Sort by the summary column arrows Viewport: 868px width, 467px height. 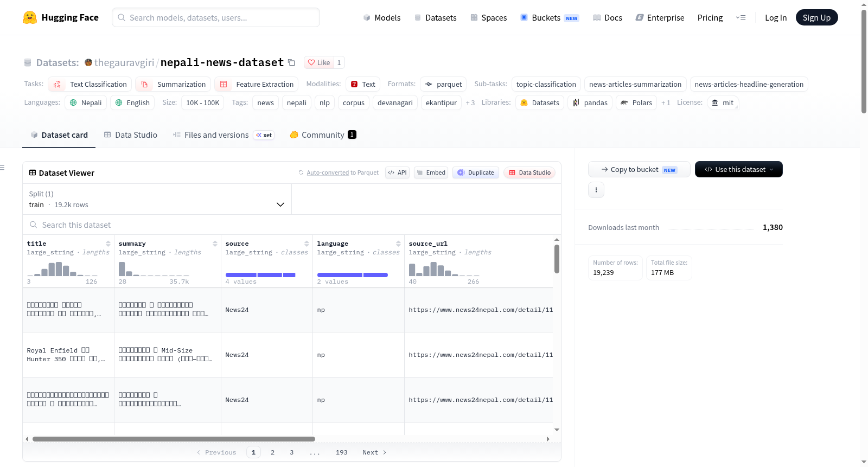coord(215,244)
